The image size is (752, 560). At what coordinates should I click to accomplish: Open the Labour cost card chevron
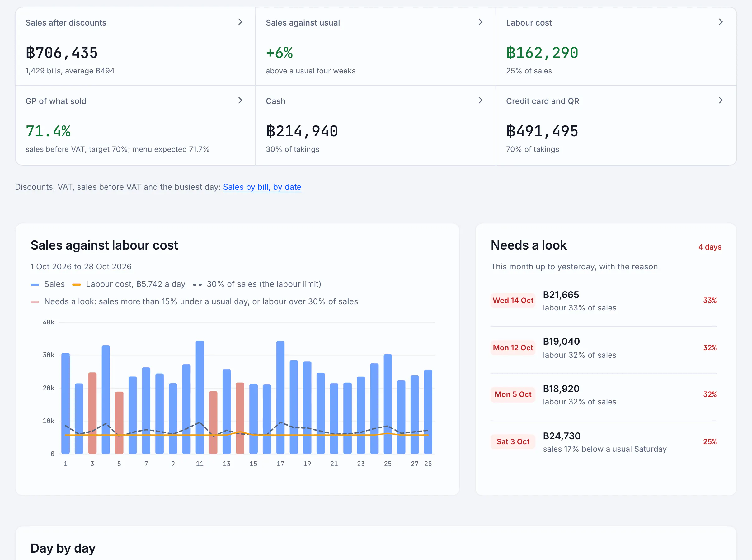coord(721,22)
